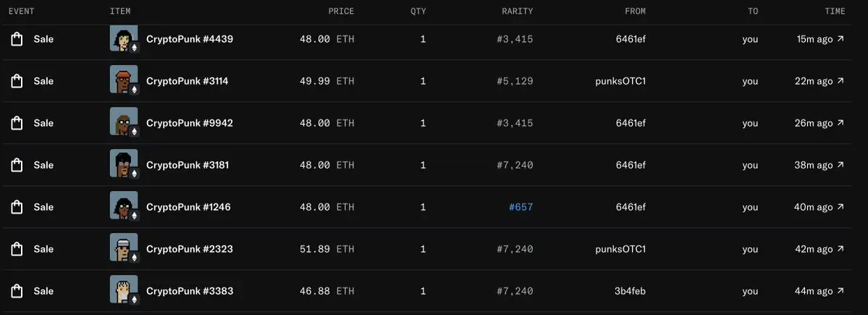Open seller 6461ef on CryptoPunk #4439 row

pyautogui.click(x=631, y=39)
